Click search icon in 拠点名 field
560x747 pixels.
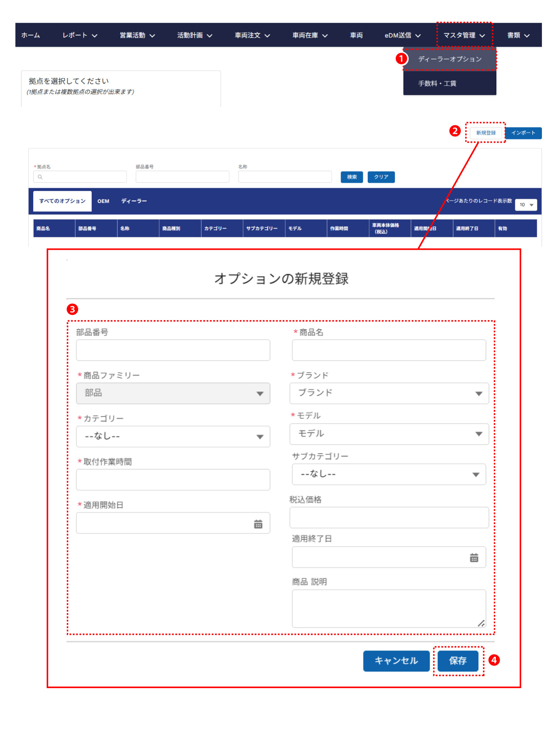pos(40,177)
